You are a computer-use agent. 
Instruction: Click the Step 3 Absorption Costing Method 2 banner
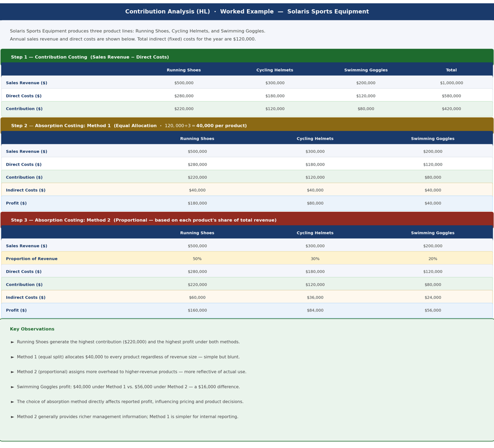(247, 220)
